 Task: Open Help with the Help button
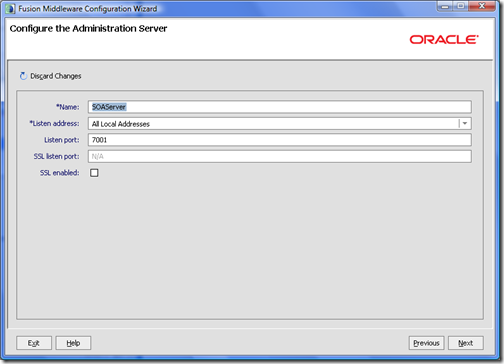73,343
